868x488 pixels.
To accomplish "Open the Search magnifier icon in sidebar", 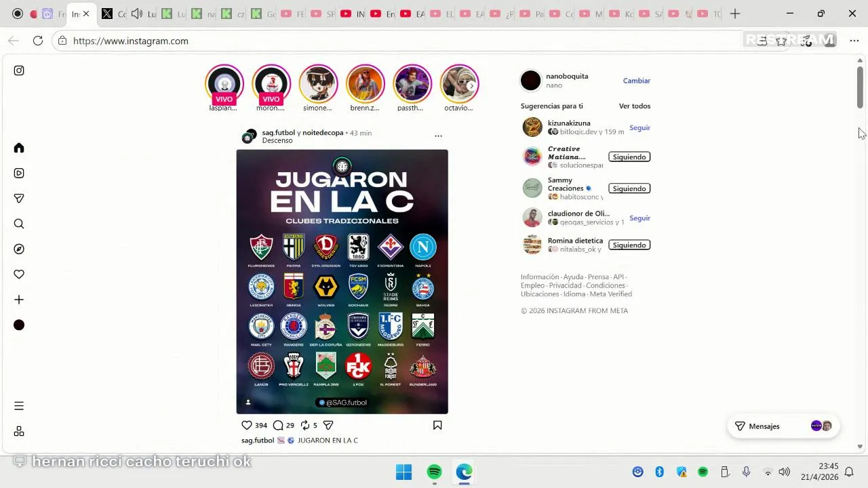I will tap(19, 224).
